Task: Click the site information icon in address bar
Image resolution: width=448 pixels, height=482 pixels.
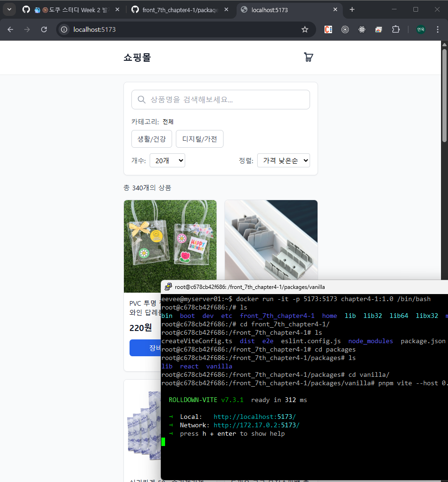Action: coord(64,29)
